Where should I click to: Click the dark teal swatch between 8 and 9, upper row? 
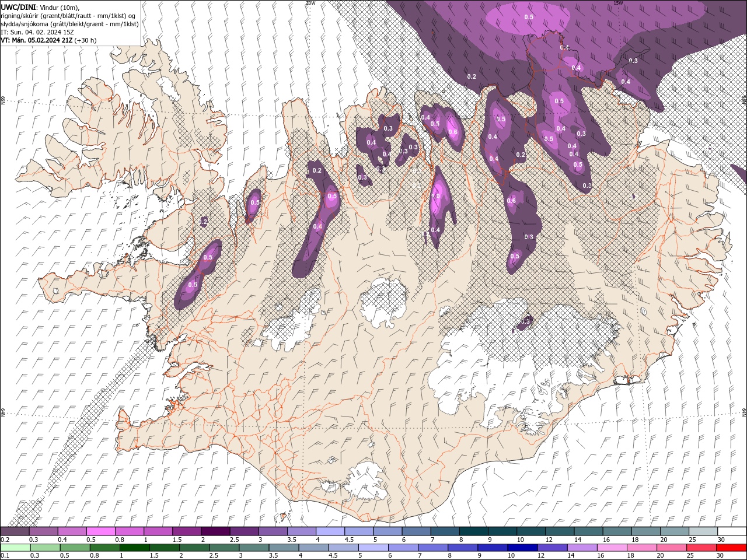[x=473, y=531]
